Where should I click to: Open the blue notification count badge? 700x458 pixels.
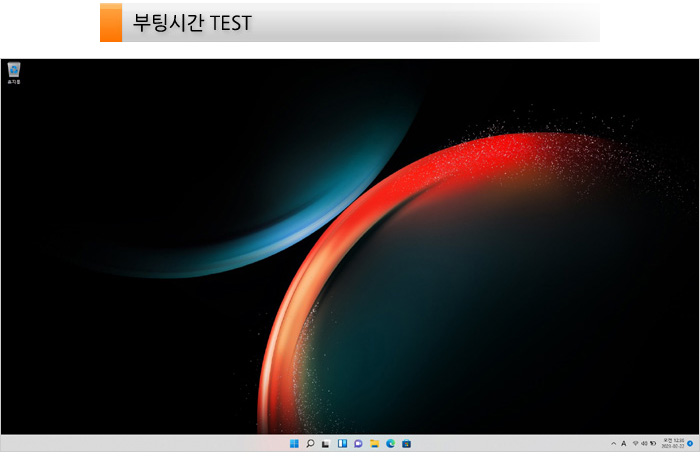[x=690, y=443]
